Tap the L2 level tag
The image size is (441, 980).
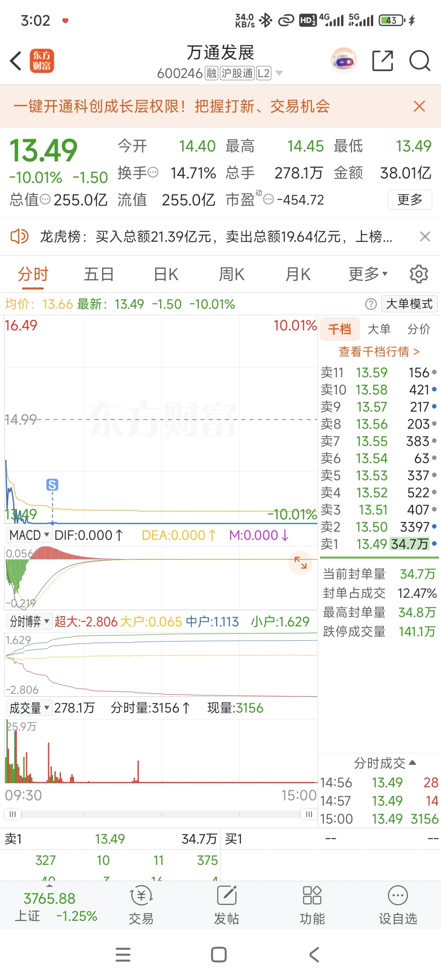(264, 73)
